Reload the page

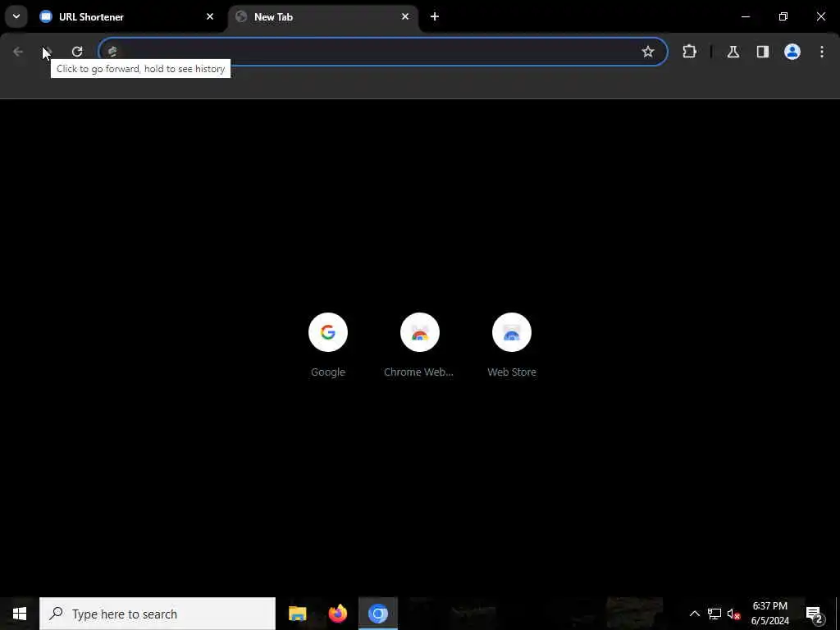(x=77, y=52)
